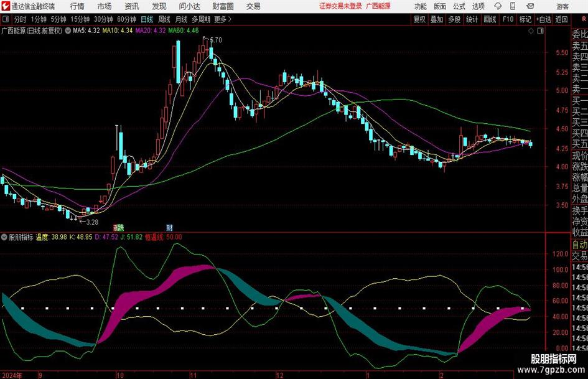Viewport: 588px width, 379px height.
Task: Switch to the 5分钟 period tab
Action: tap(58, 19)
